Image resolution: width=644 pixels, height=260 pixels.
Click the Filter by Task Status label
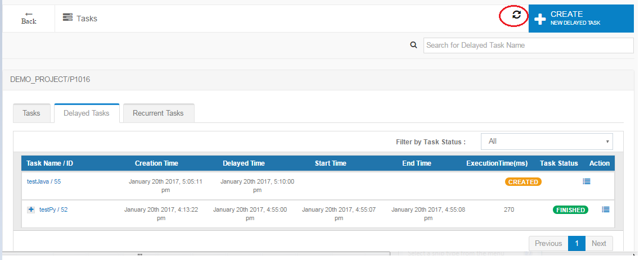[431, 142]
